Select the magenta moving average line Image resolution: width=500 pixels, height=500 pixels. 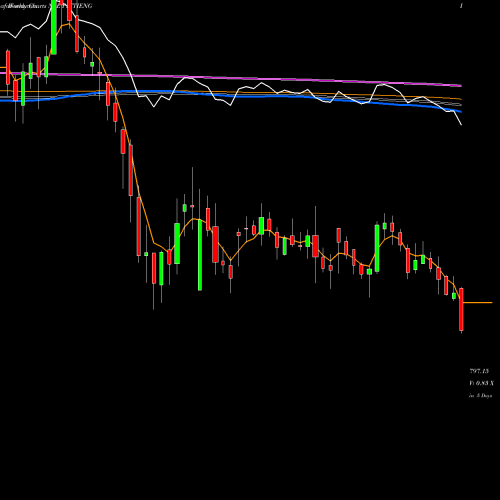(x=231, y=78)
